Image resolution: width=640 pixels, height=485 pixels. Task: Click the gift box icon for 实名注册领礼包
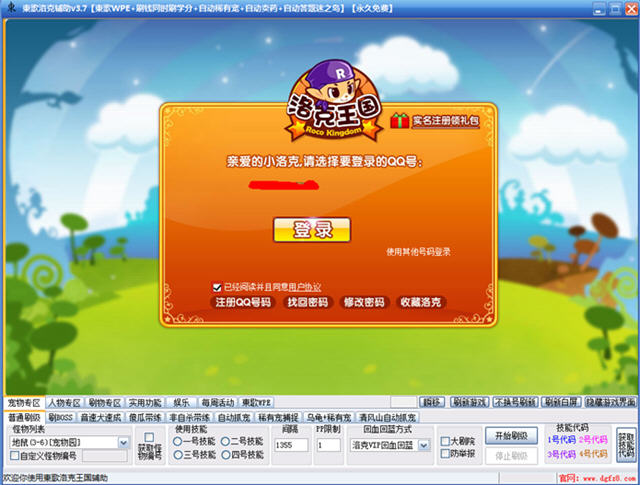click(x=399, y=121)
